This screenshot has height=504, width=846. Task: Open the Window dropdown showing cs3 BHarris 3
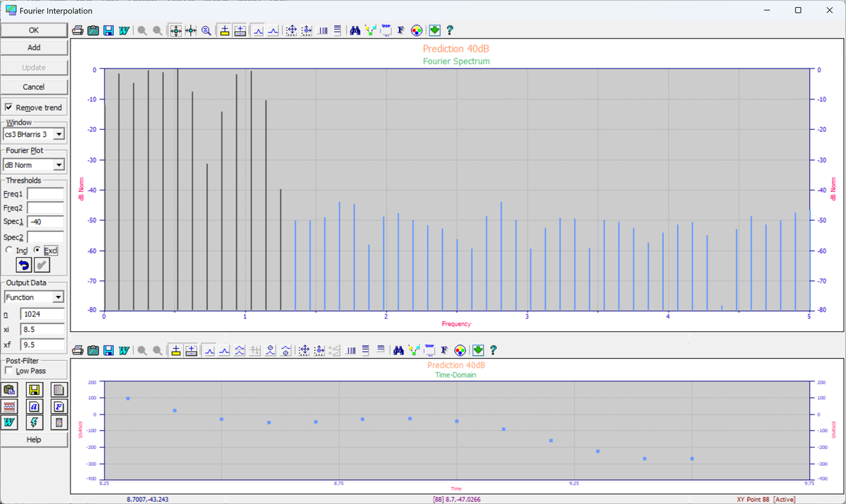[59, 134]
